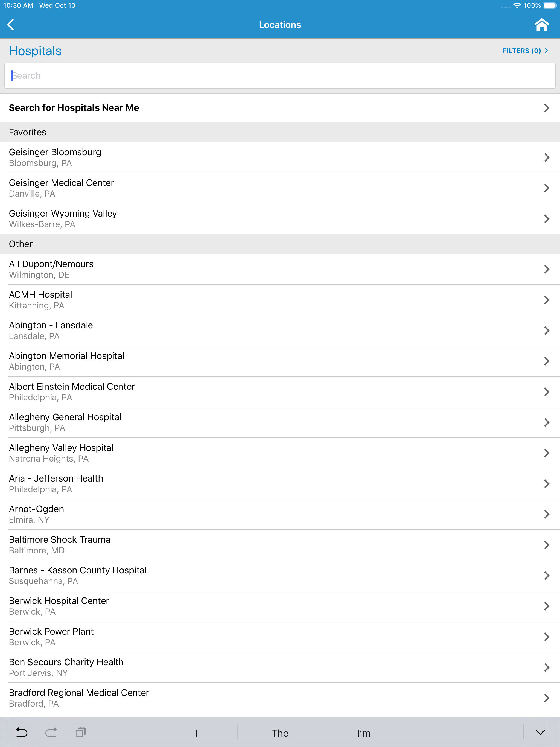Select Geisinger Medical Center in Danville
This screenshot has height=747, width=560.
[280, 188]
